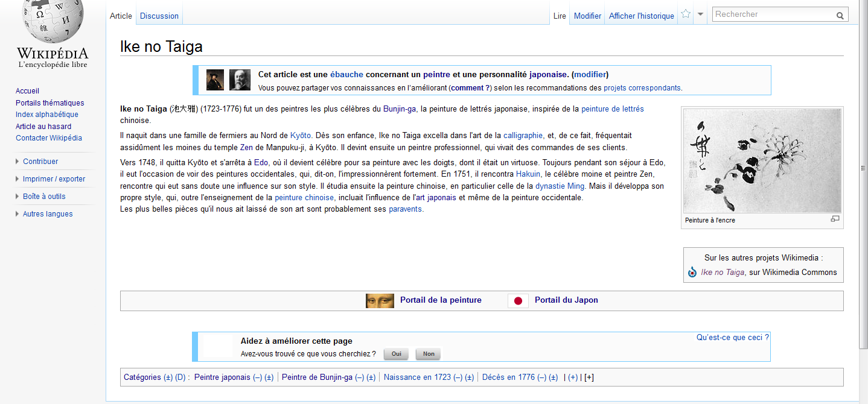This screenshot has height=404, width=868.
Task: Click the (modifier) link in the stub banner
Action: [590, 75]
